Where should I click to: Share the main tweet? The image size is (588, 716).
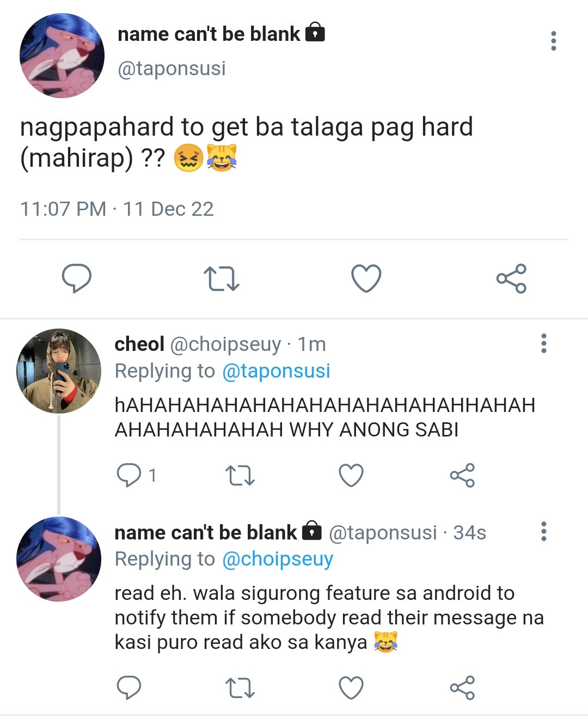pos(511,278)
